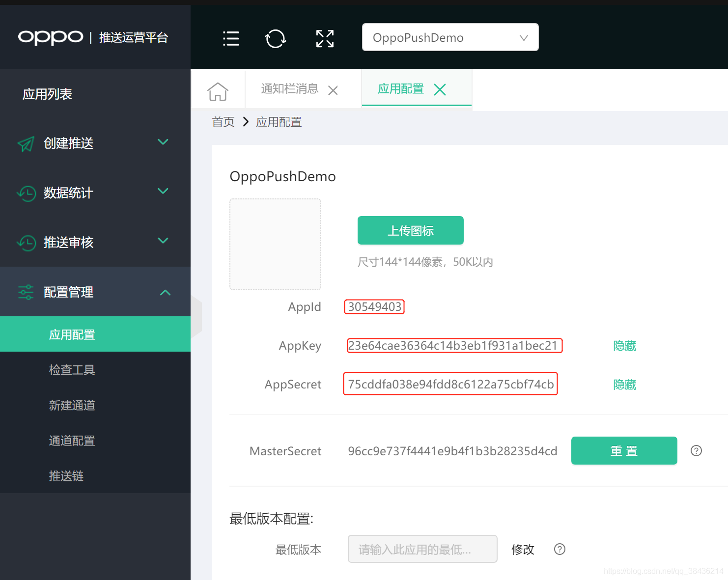Screen dimensions: 728x580
Task: Open the home tab house icon
Action: pos(218,91)
